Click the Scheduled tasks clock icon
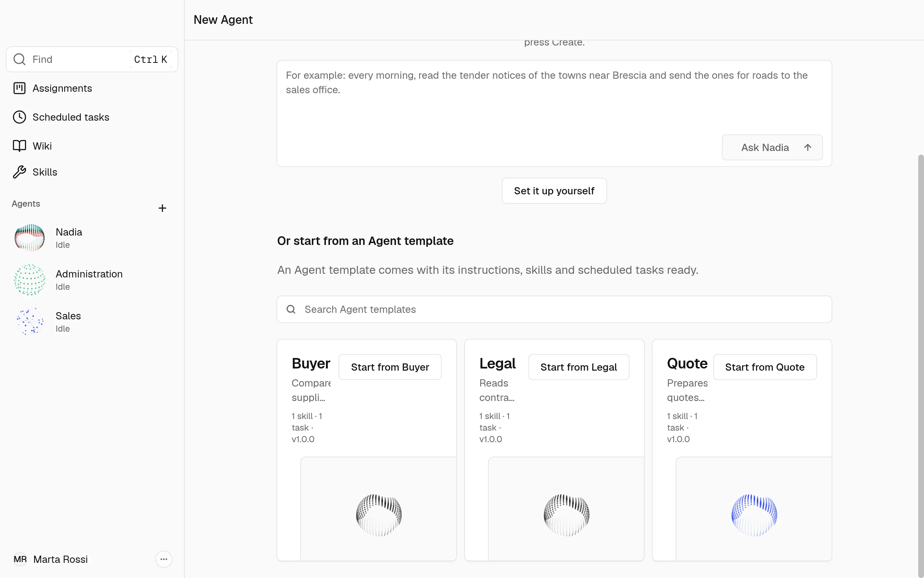 (x=19, y=117)
